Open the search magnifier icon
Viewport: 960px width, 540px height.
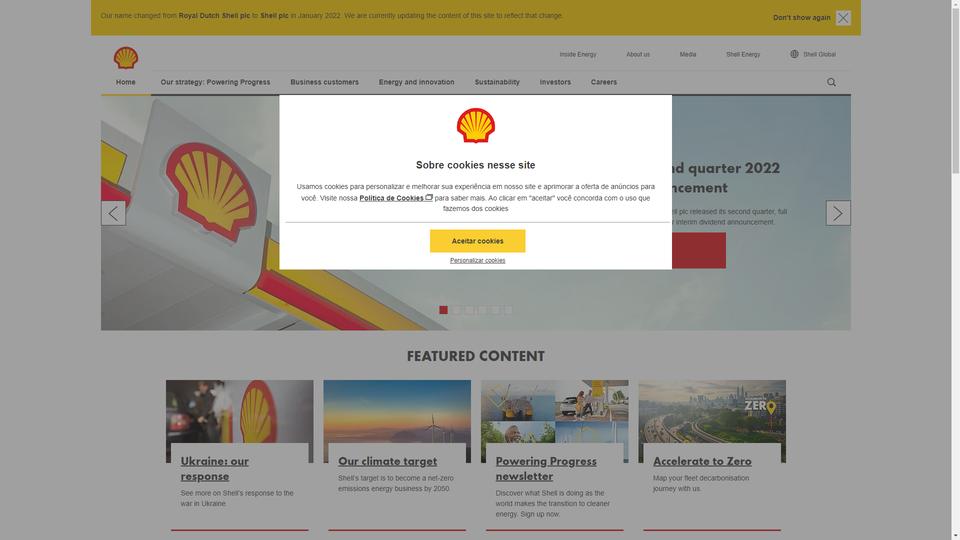click(831, 82)
